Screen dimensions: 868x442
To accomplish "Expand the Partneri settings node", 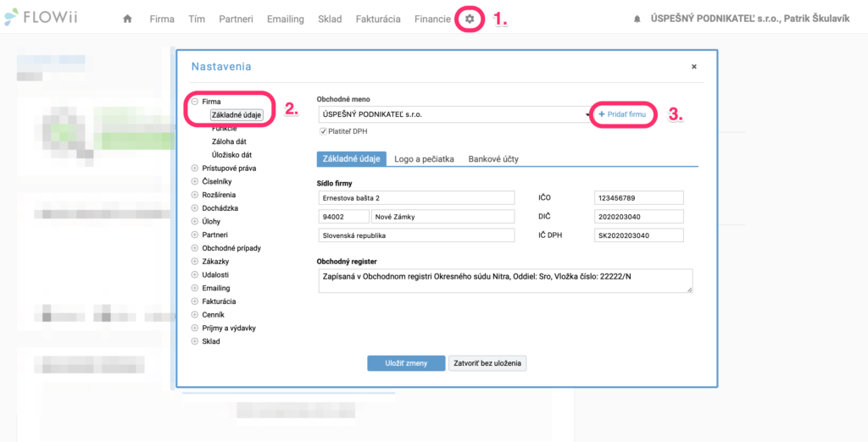I will point(194,235).
